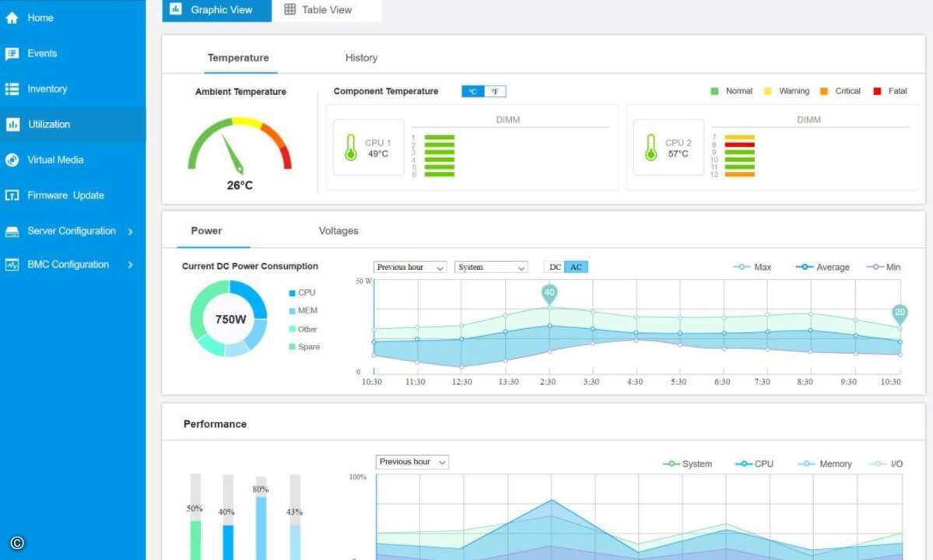
Task: Click Spare legend swatch in power donut
Action: (x=292, y=347)
